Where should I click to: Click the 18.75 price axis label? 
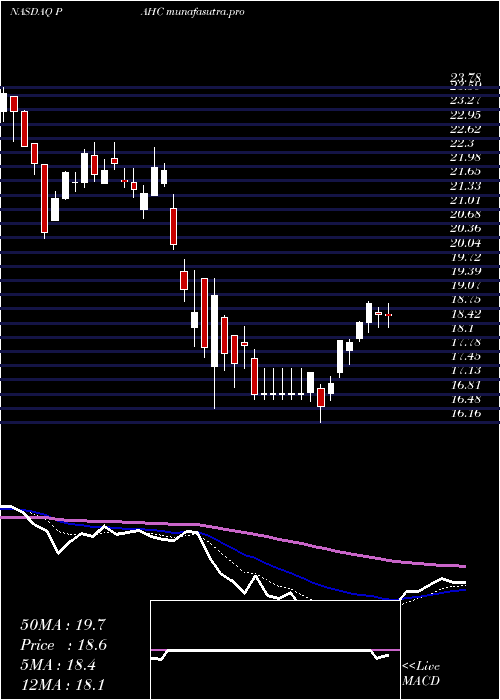coord(467,300)
